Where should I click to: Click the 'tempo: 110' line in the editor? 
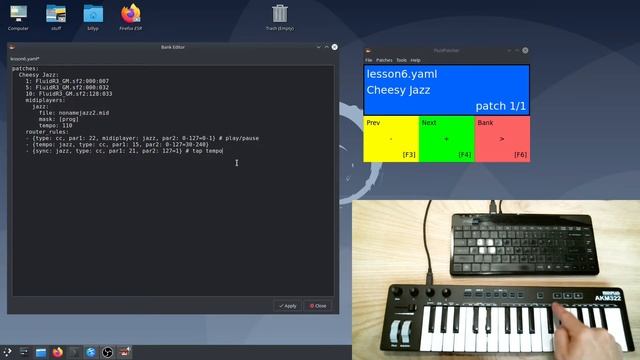pos(56,125)
